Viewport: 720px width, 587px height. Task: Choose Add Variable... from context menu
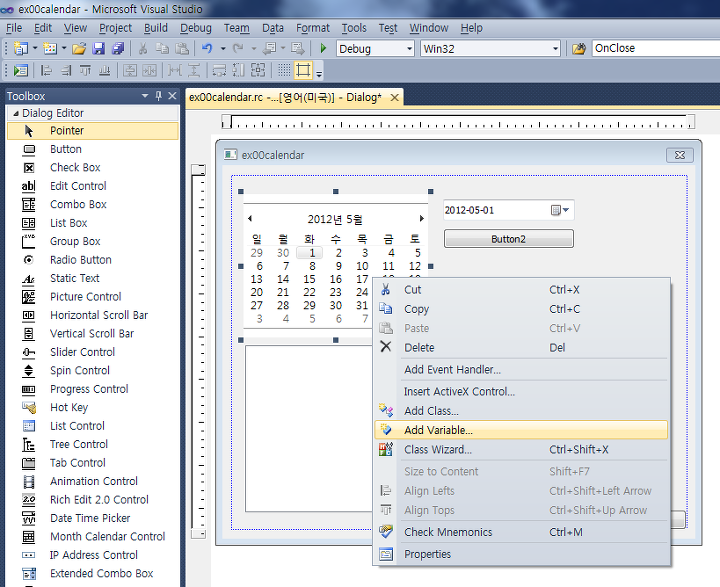521,430
